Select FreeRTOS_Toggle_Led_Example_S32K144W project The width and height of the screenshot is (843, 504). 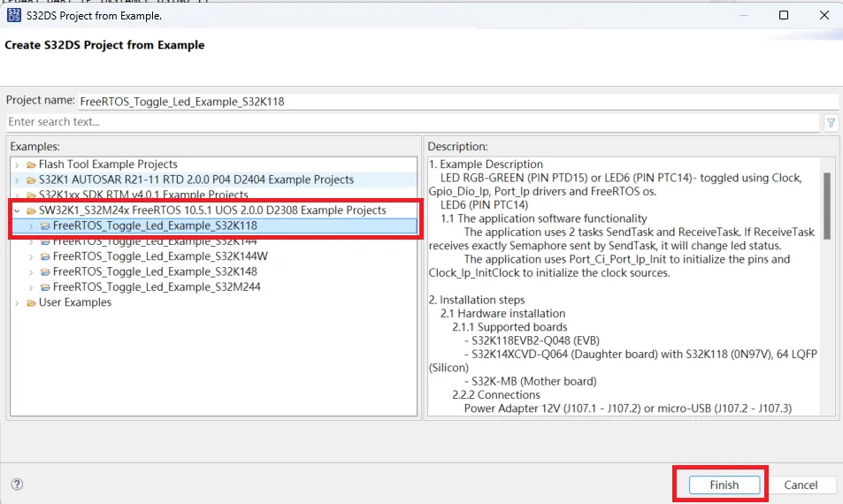pyautogui.click(x=159, y=256)
